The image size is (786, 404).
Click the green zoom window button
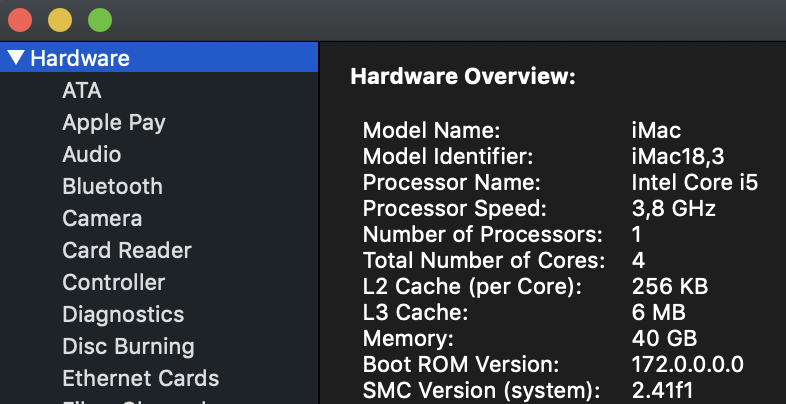(100, 19)
